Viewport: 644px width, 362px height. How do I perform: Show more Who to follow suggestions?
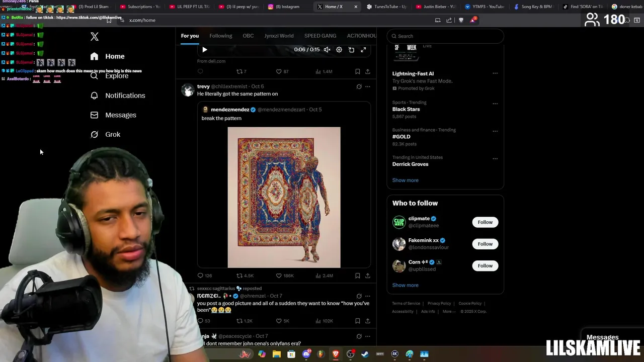tap(406, 285)
